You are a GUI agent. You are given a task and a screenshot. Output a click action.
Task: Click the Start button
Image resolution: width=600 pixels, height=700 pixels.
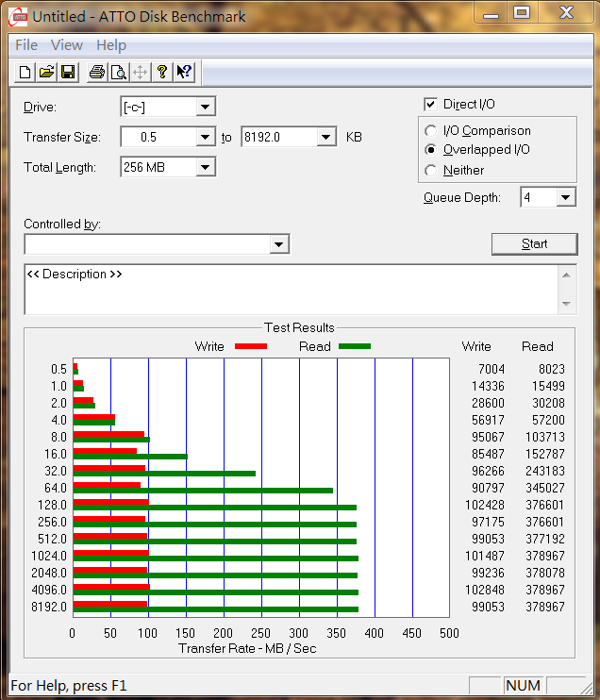(534, 243)
